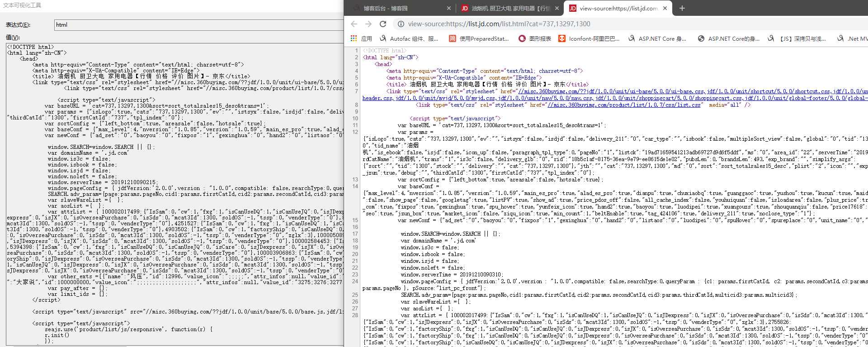Click the 表达式 input field containing html
Viewport: 868px width, 347px height.
[x=199, y=25]
